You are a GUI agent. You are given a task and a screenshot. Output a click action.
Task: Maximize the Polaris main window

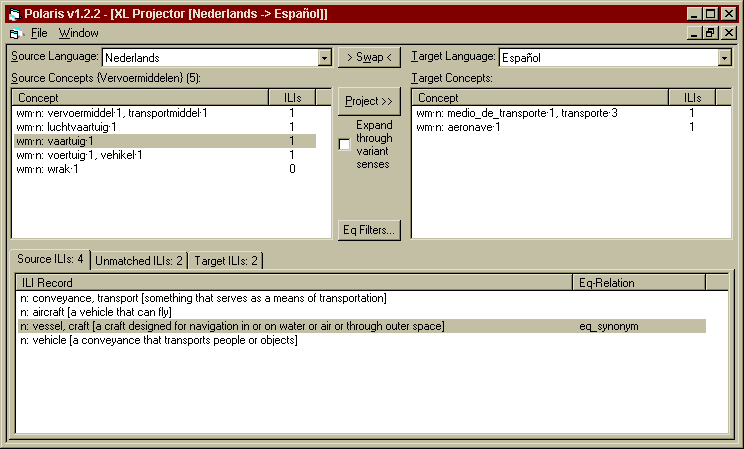711,14
